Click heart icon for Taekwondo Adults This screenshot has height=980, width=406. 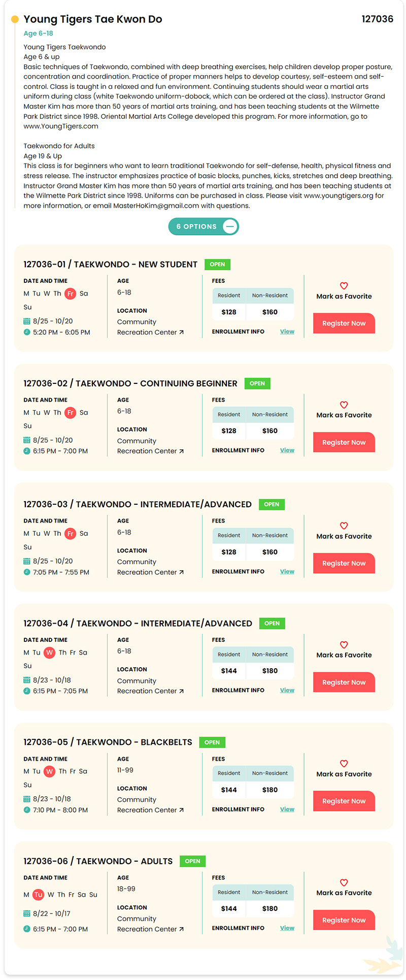[x=344, y=883]
